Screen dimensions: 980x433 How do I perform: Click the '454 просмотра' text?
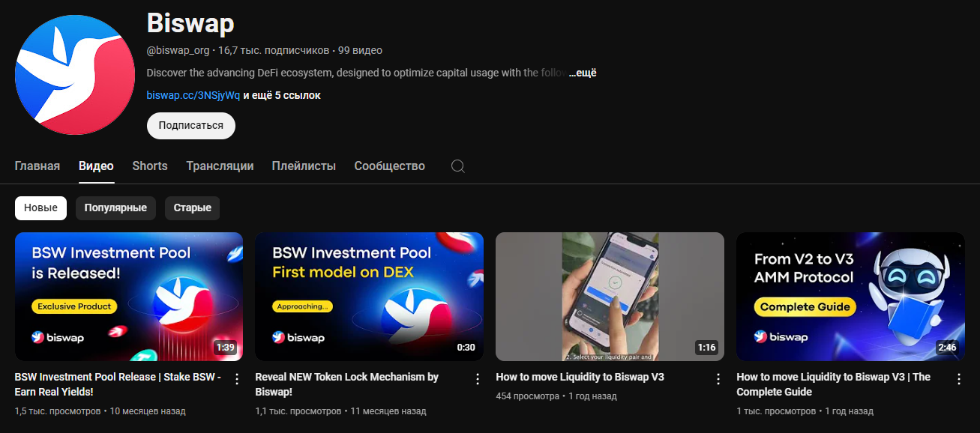click(528, 396)
